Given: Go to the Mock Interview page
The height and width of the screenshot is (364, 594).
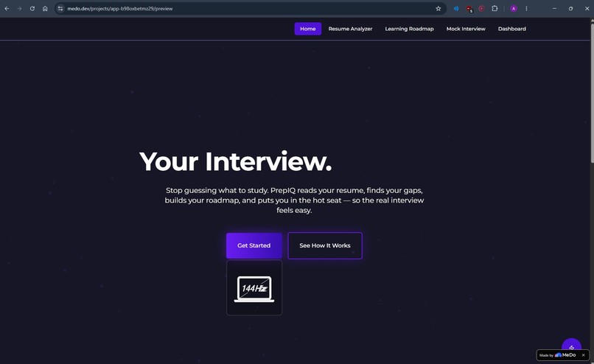Looking at the screenshot, I should click(x=466, y=29).
